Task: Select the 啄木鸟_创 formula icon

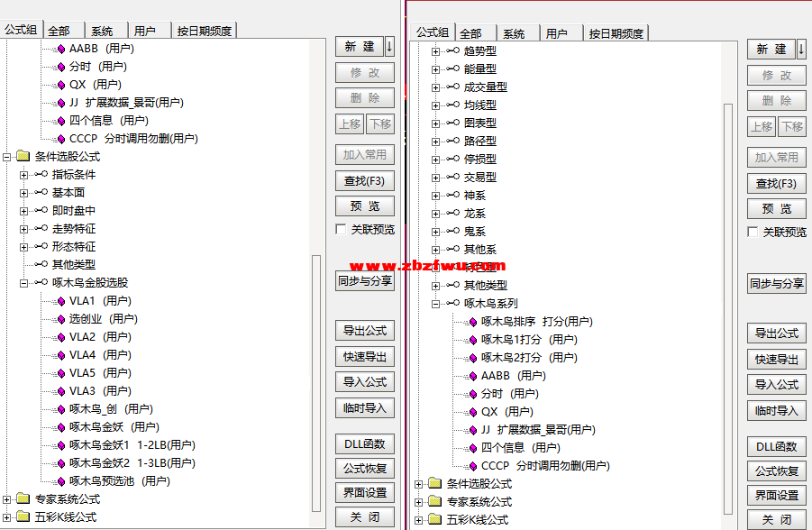Action: pyautogui.click(x=61, y=410)
